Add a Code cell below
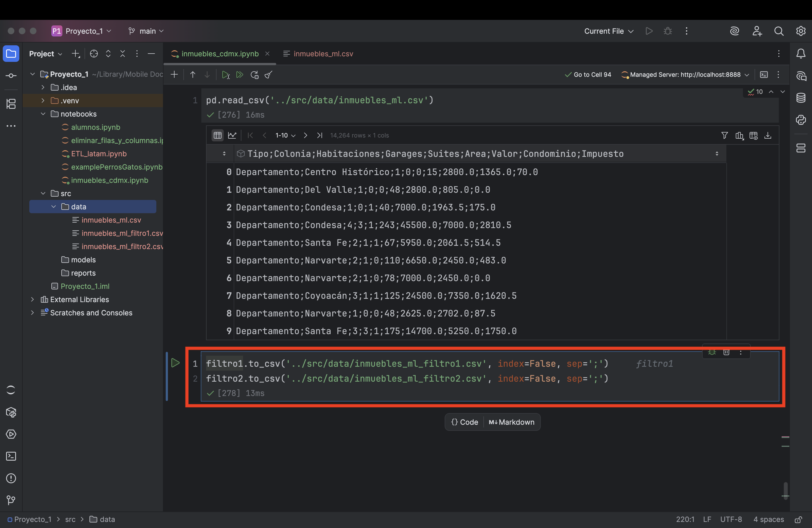This screenshot has height=528, width=812. coord(464,422)
